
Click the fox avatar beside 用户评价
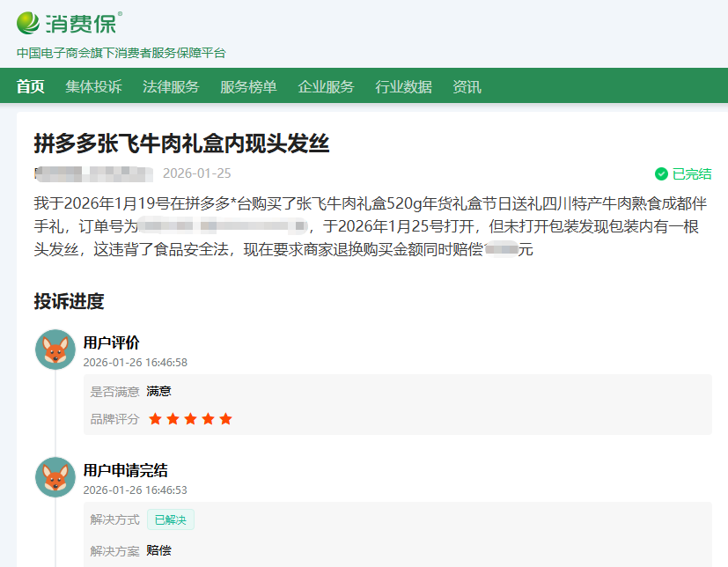click(x=55, y=350)
